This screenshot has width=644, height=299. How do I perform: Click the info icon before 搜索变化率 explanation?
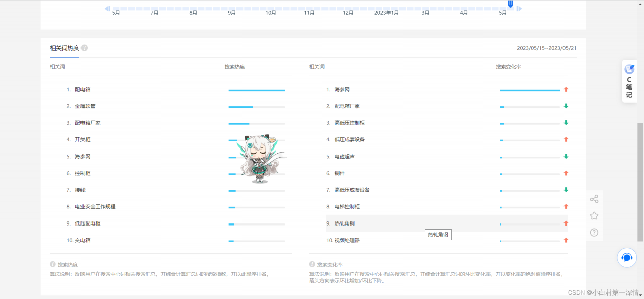312,264
